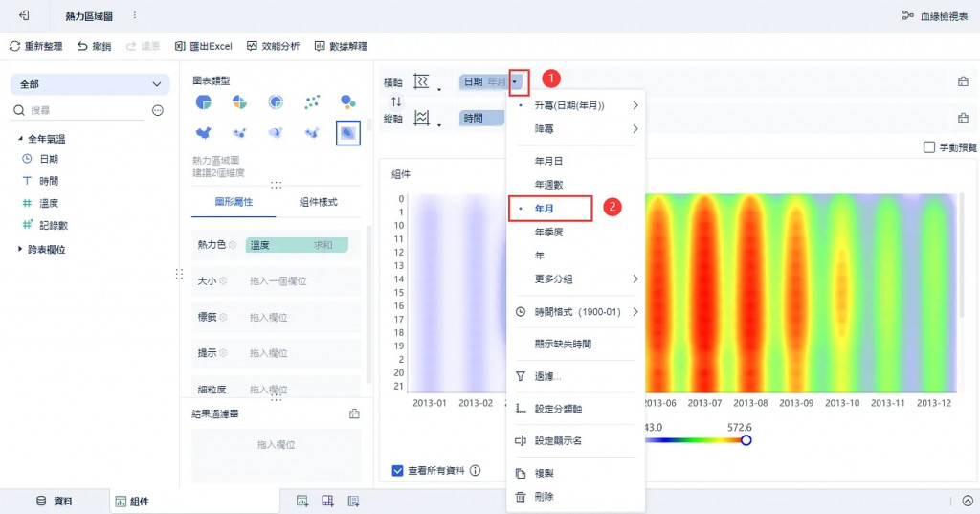Click the back exit icon at top left
The width and height of the screenshot is (980, 514).
[x=24, y=15]
